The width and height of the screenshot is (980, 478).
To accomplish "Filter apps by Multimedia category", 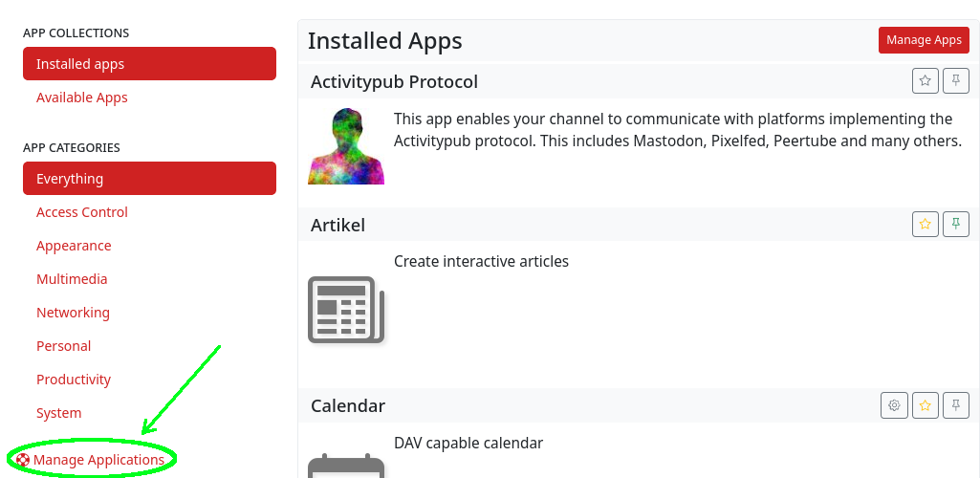I will pos(72,279).
